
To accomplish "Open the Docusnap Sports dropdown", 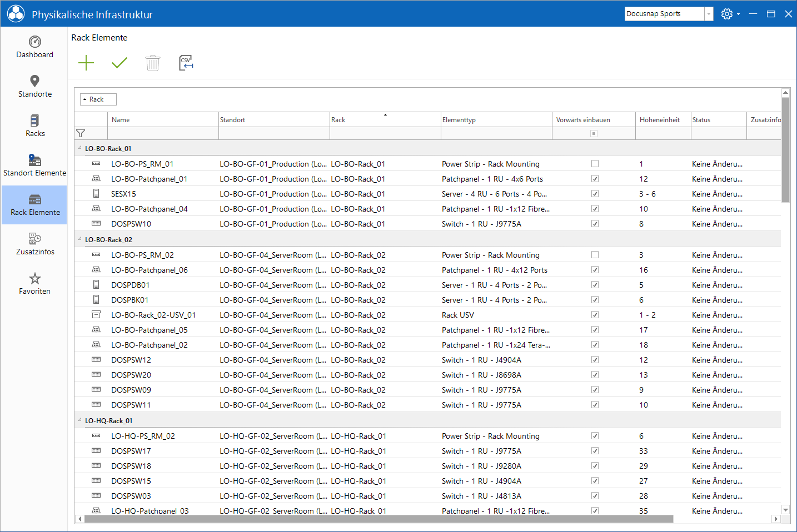I will click(669, 14).
